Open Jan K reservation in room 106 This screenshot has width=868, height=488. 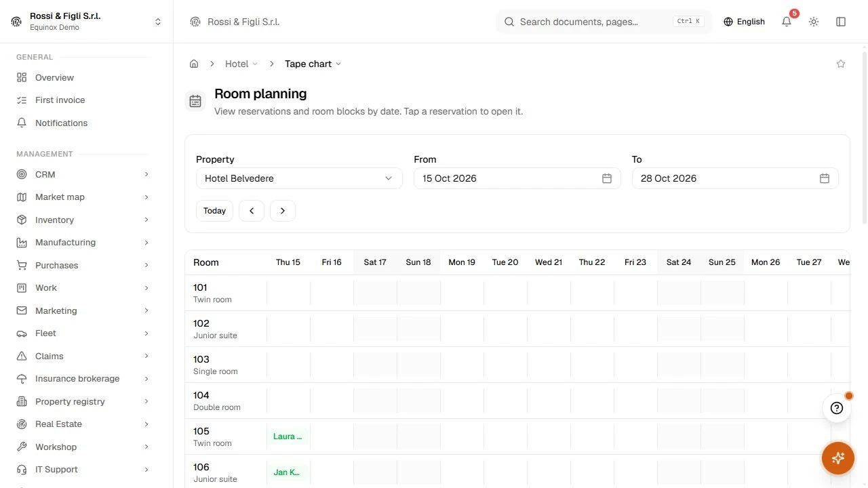click(288, 472)
